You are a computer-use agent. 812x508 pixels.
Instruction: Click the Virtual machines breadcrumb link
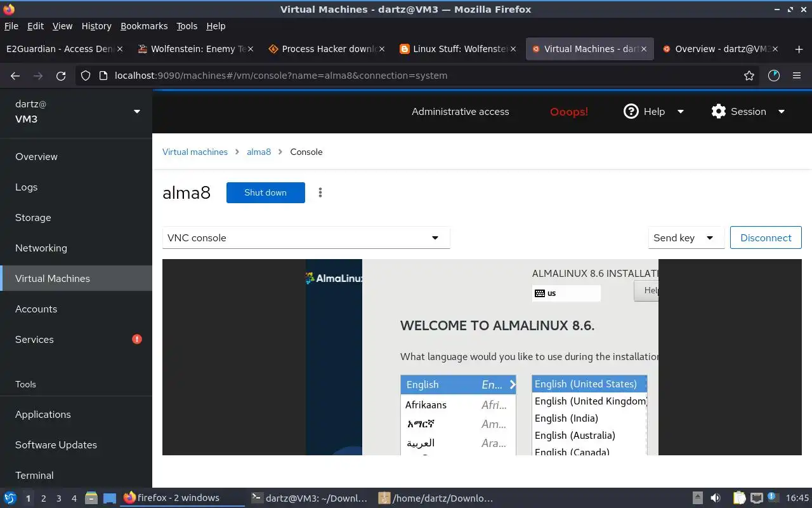(195, 152)
